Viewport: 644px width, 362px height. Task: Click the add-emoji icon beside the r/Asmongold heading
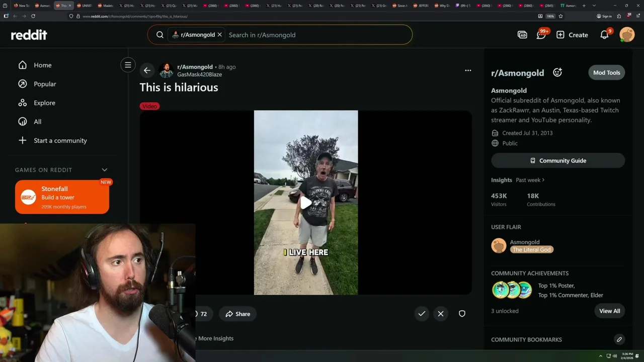pos(557,72)
